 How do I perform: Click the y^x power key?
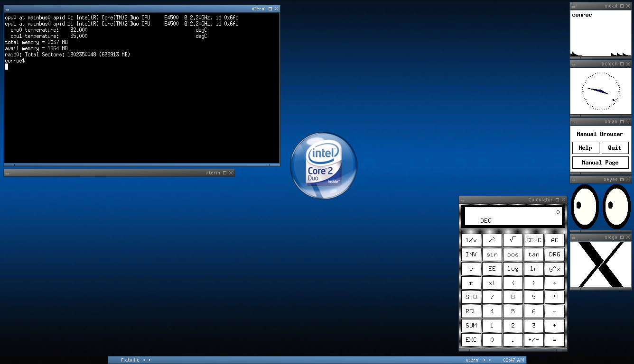click(555, 269)
